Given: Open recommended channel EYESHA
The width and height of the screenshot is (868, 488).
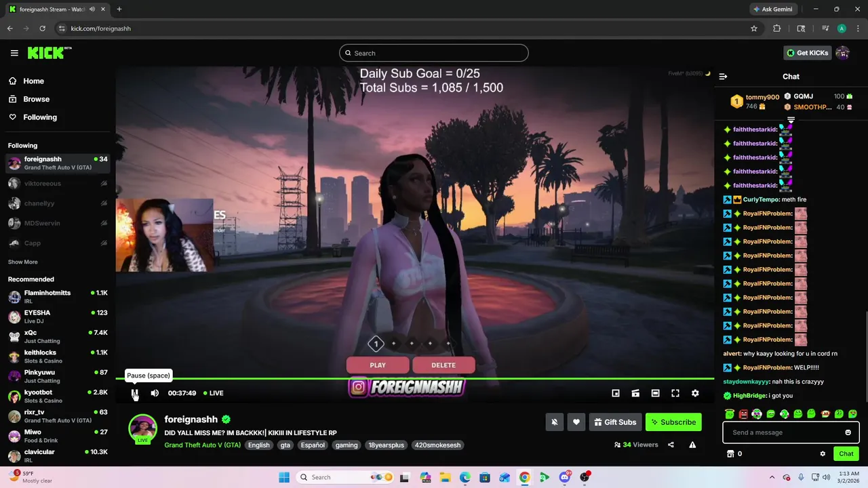Looking at the screenshot, I should coord(58,317).
